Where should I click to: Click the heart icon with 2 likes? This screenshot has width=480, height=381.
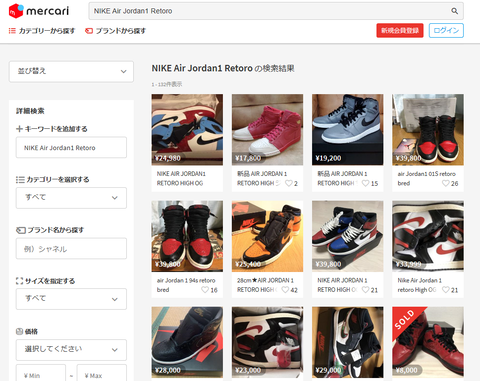pos(289,183)
